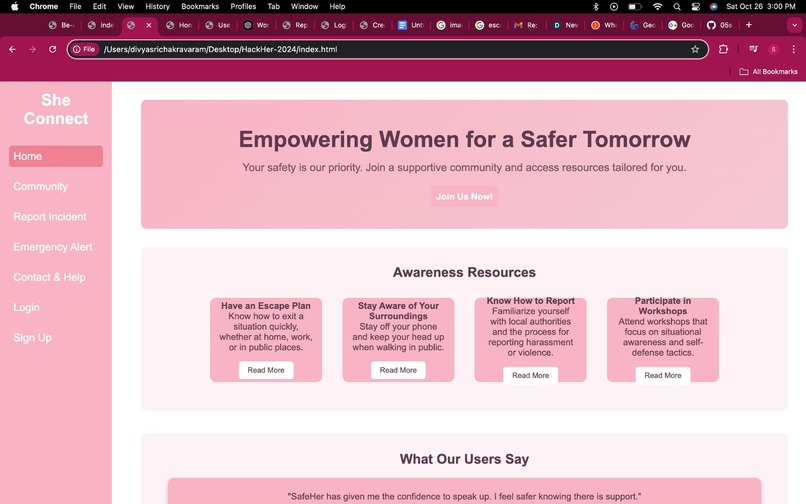Open a new tab with plus icon

point(749,25)
